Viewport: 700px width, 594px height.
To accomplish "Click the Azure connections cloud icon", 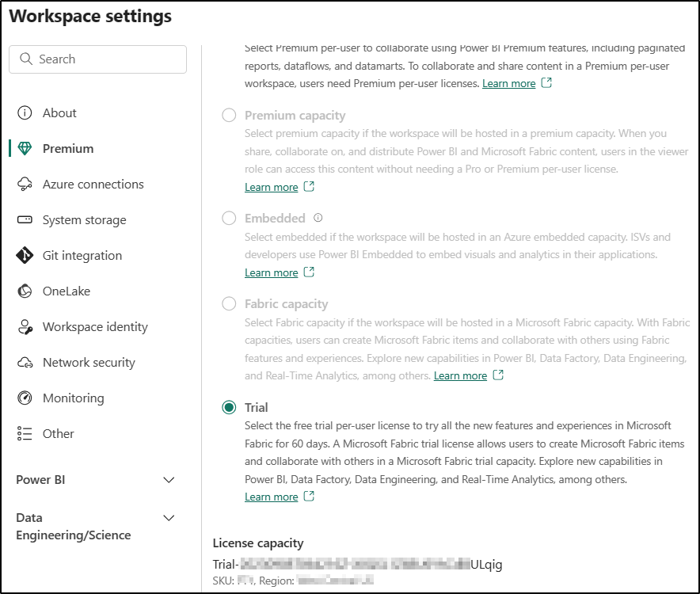I will (x=25, y=184).
